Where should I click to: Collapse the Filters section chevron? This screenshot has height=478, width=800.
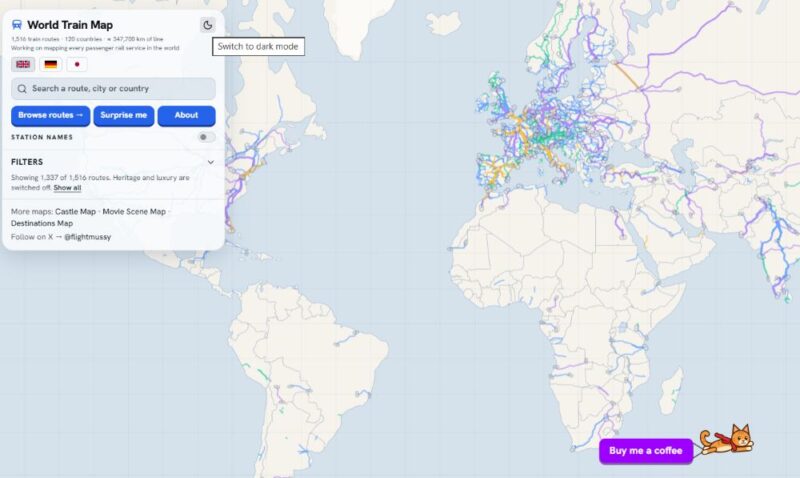pyautogui.click(x=210, y=162)
